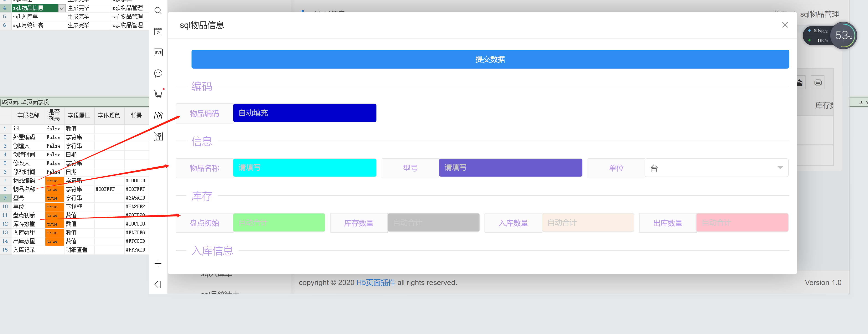Open the shopping cart sidebar icon
Screen dimensions: 868x334
(x=158, y=94)
